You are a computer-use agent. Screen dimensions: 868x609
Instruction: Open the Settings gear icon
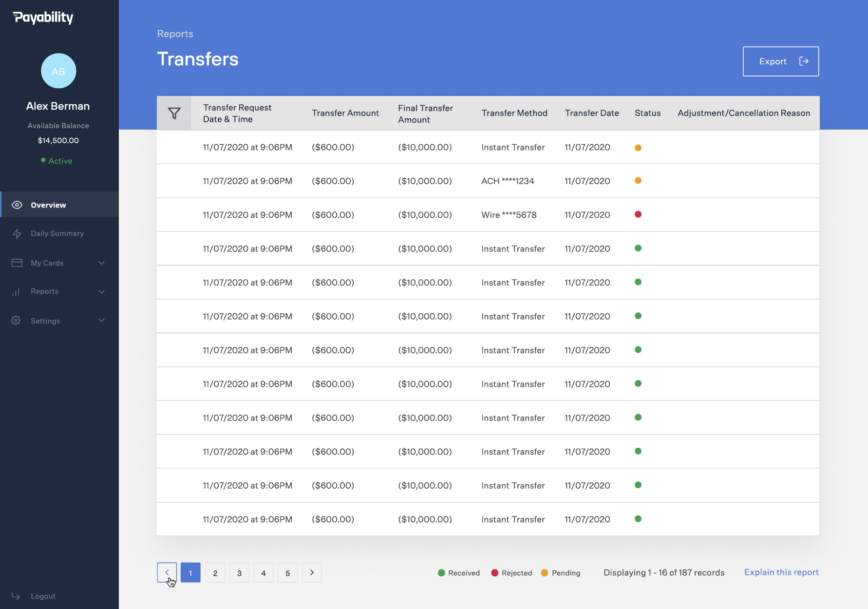(16, 320)
